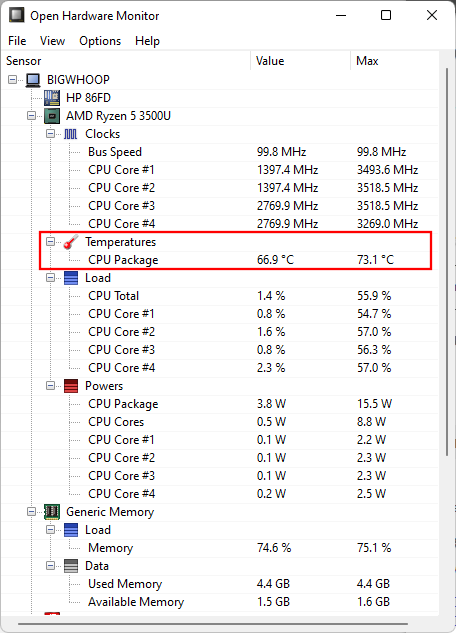Select the Memory load row
The height and width of the screenshot is (633, 456).
point(220,548)
